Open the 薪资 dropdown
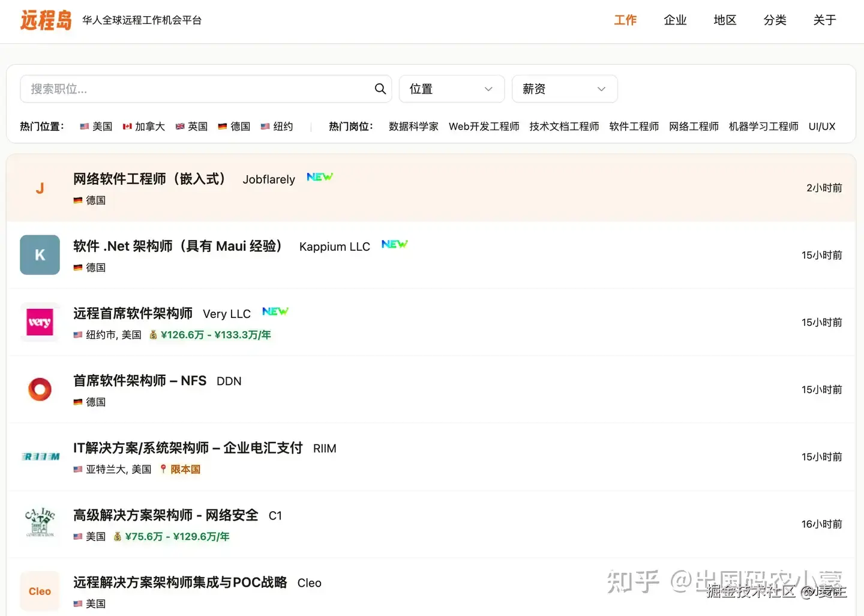The image size is (864, 616). [565, 89]
